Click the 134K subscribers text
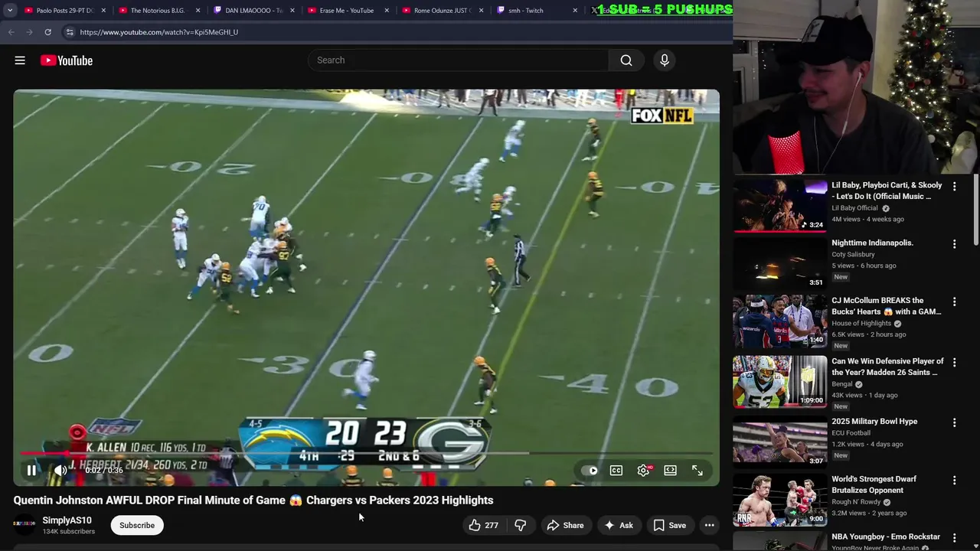This screenshot has width=980, height=551. tap(69, 531)
